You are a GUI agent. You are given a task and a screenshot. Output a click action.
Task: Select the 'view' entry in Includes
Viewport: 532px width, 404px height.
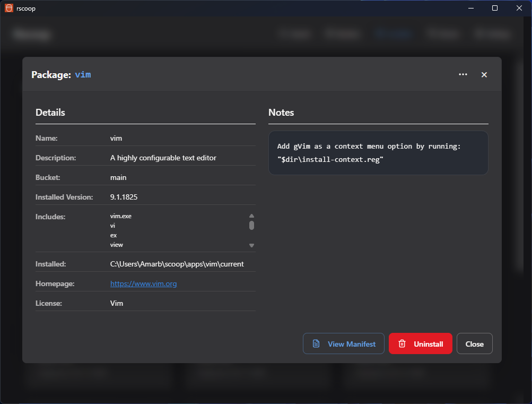point(116,245)
